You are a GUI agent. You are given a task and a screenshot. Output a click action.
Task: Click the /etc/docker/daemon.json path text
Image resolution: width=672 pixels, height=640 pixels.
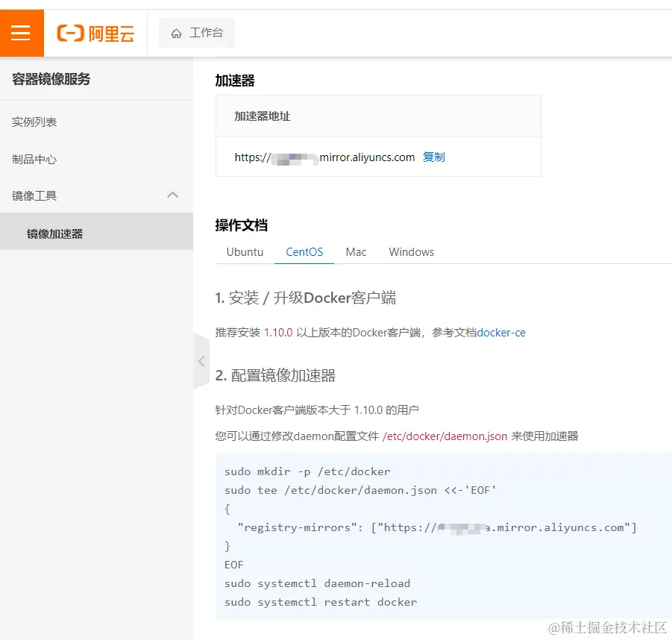[445, 436]
